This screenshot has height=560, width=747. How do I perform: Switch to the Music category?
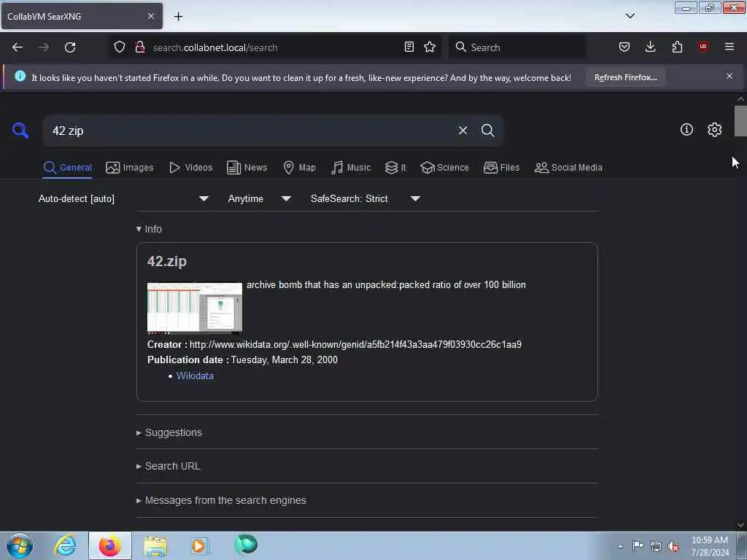pyautogui.click(x=351, y=168)
